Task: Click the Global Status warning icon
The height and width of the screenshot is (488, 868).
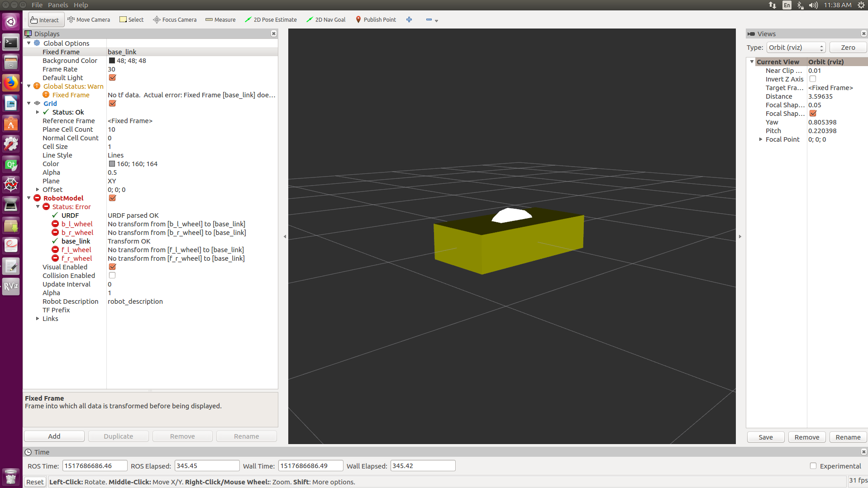Action: point(37,86)
